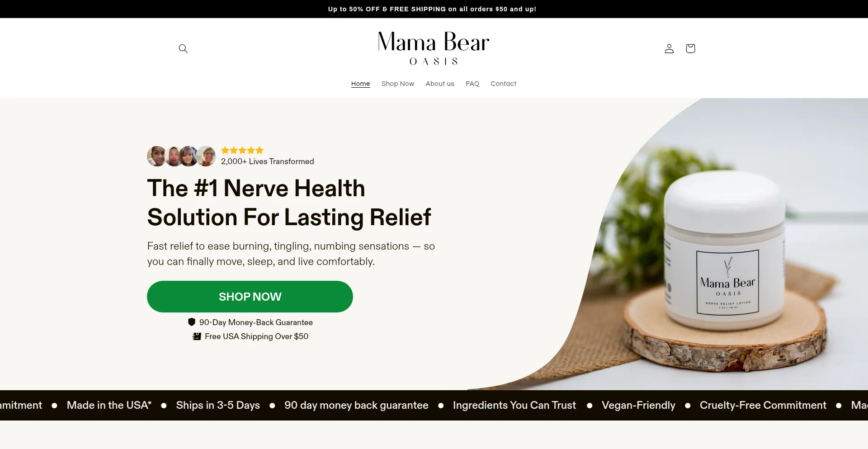The image size is (868, 449).
Task: Click the five gold stars rating
Action: [x=242, y=150]
